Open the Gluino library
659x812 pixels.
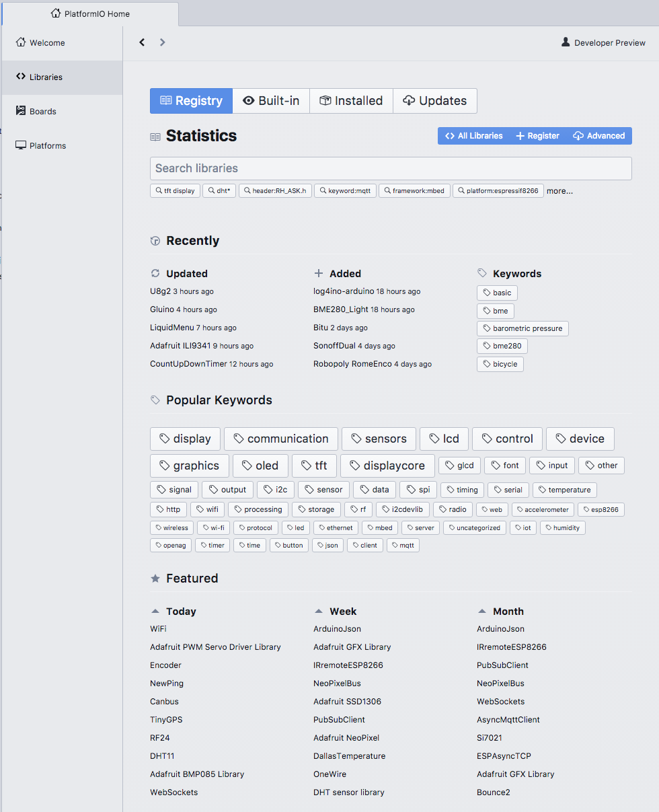[162, 309]
